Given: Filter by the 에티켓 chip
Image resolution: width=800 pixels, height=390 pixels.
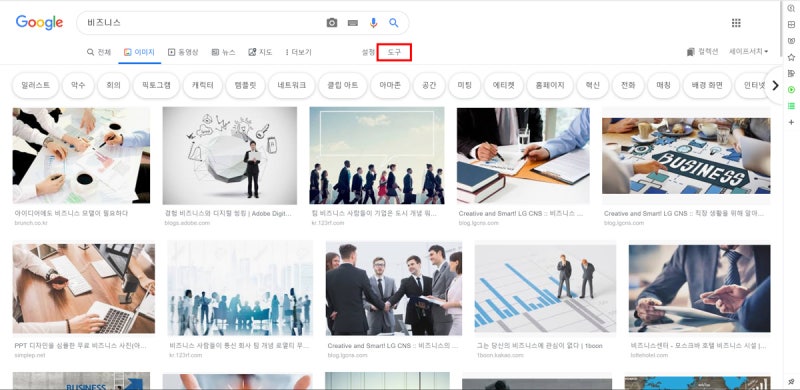Looking at the screenshot, I should point(504,86).
